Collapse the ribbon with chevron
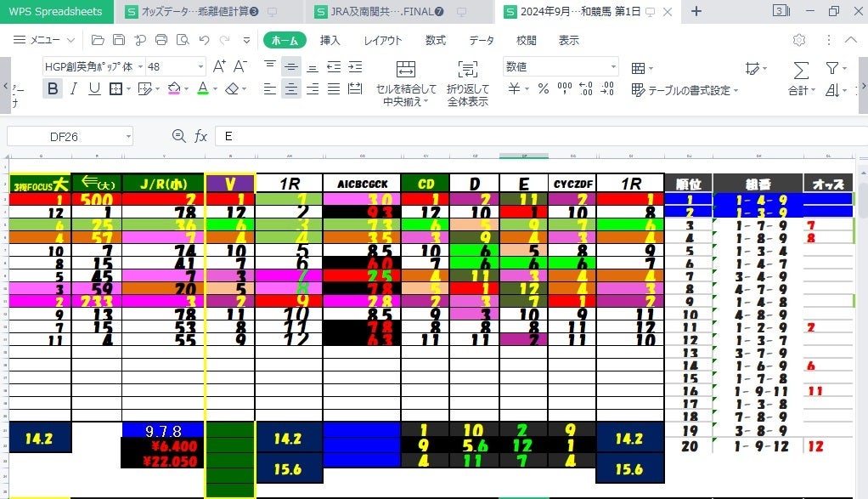The width and height of the screenshot is (868, 499). tap(851, 40)
